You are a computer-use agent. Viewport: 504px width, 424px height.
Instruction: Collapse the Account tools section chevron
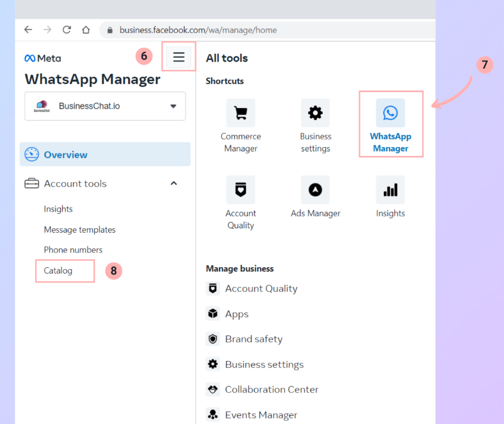(174, 183)
